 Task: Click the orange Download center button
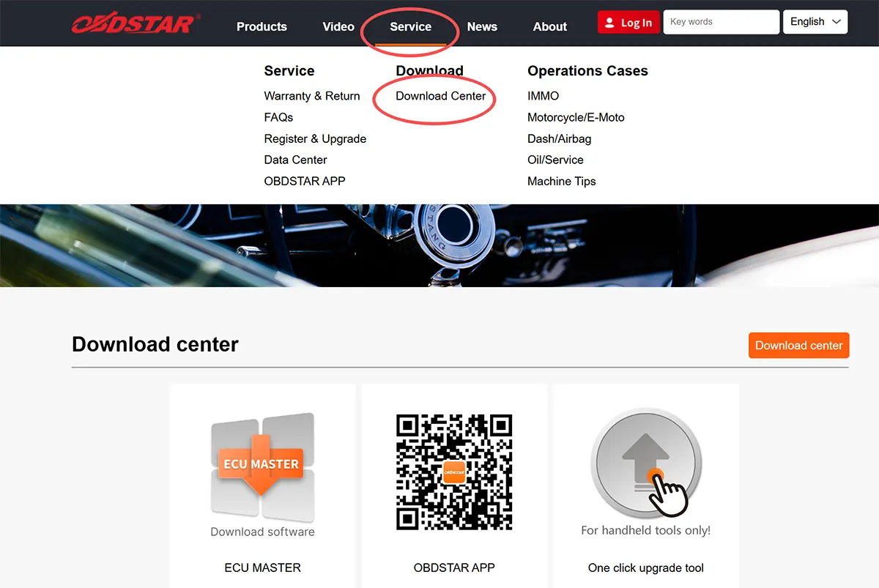click(798, 346)
